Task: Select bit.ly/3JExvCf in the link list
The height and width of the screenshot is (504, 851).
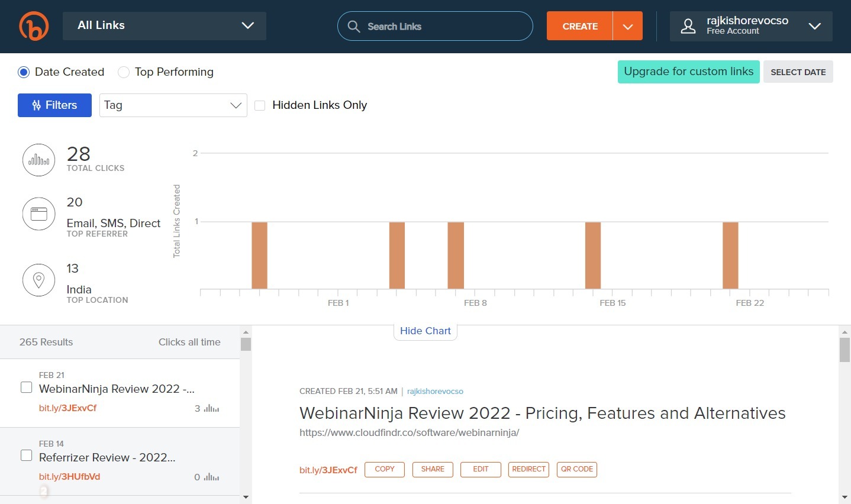Action: click(x=67, y=408)
